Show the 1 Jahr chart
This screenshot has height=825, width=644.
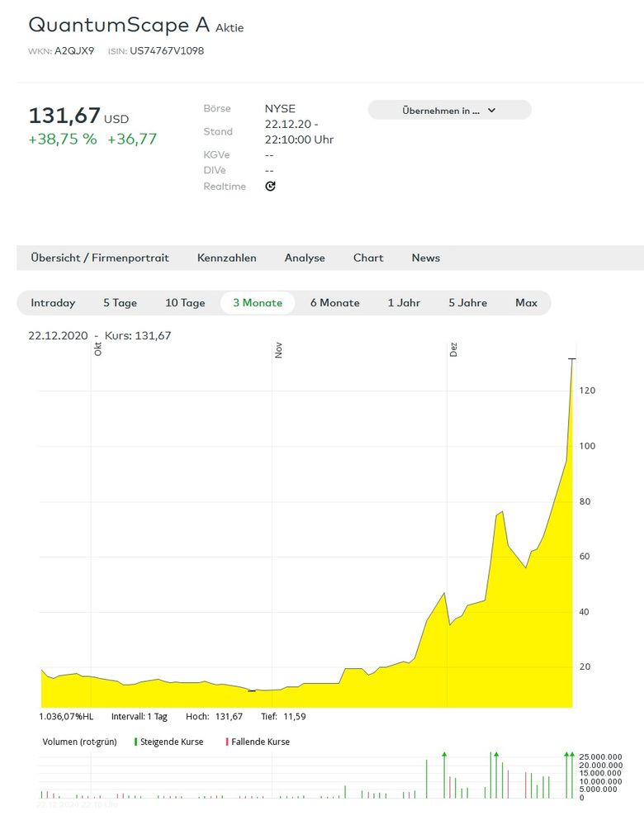point(404,303)
